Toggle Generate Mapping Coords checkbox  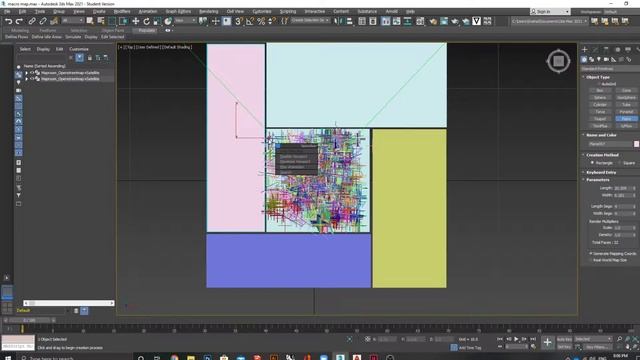(591, 253)
